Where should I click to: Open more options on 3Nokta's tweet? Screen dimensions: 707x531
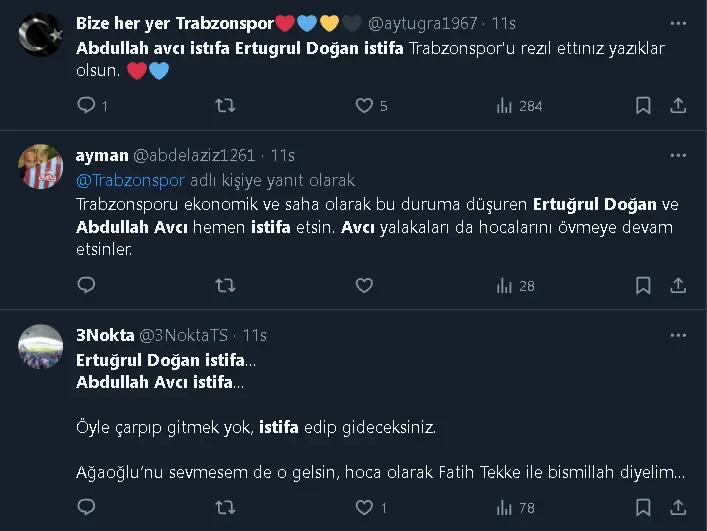(678, 335)
